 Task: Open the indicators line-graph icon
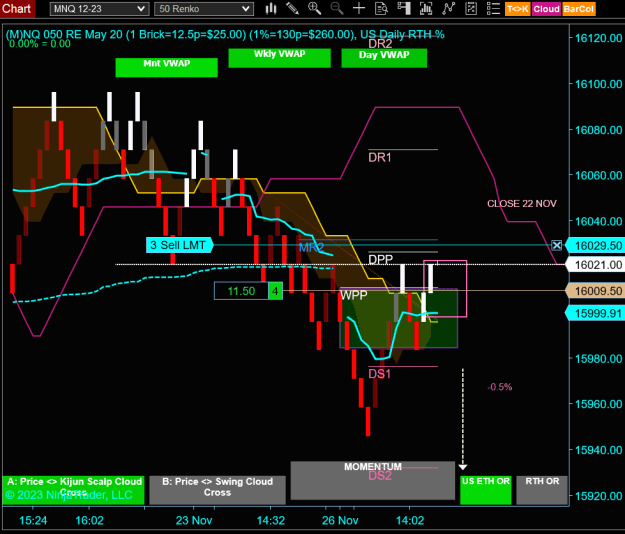point(448,8)
